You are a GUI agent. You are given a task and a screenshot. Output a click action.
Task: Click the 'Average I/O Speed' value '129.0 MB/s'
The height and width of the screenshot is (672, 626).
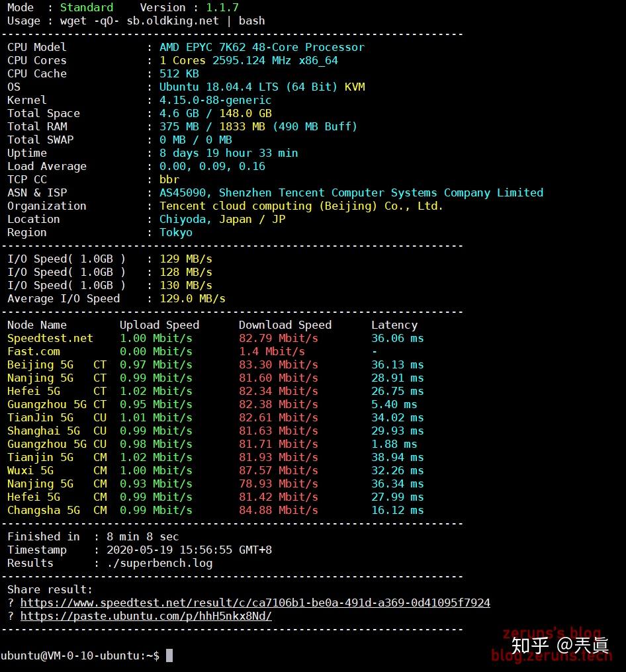click(x=193, y=299)
